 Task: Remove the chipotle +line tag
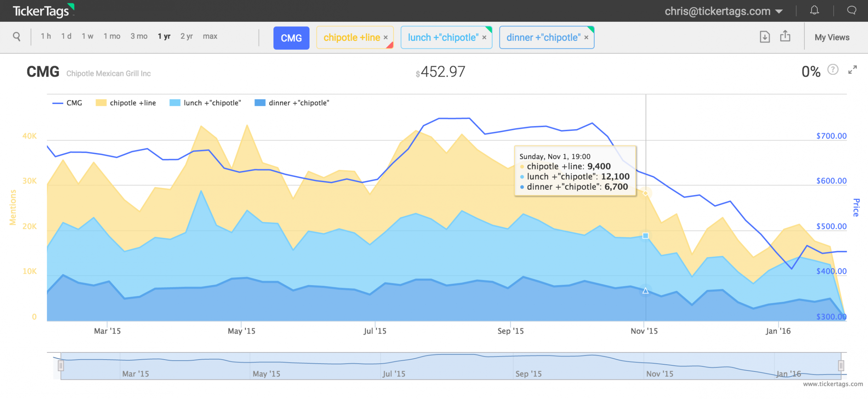(x=386, y=38)
